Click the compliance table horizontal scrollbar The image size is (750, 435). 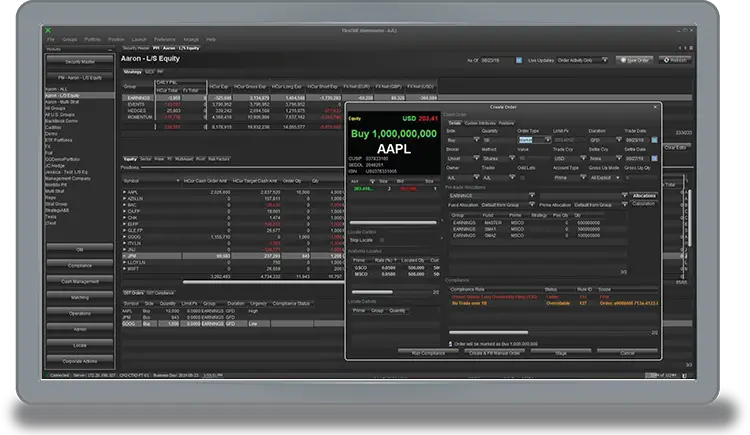[488, 332]
